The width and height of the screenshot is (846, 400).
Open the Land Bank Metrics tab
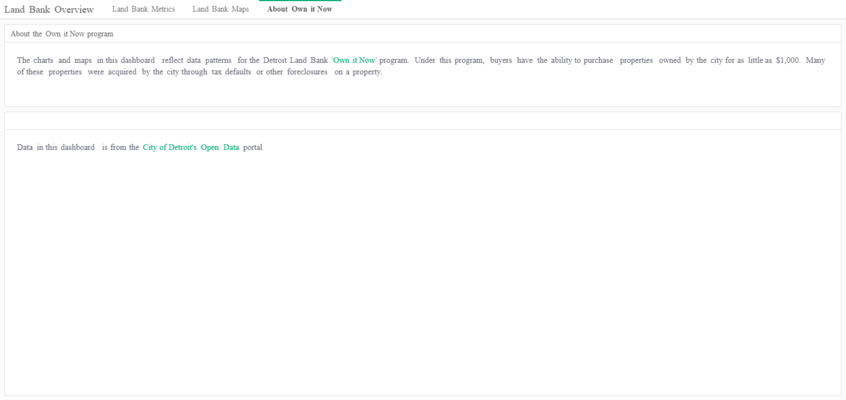click(x=143, y=9)
